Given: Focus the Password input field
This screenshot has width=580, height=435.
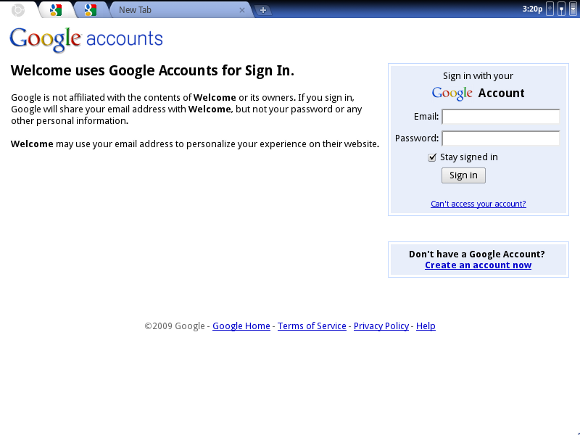Looking at the screenshot, I should pyautogui.click(x=501, y=138).
